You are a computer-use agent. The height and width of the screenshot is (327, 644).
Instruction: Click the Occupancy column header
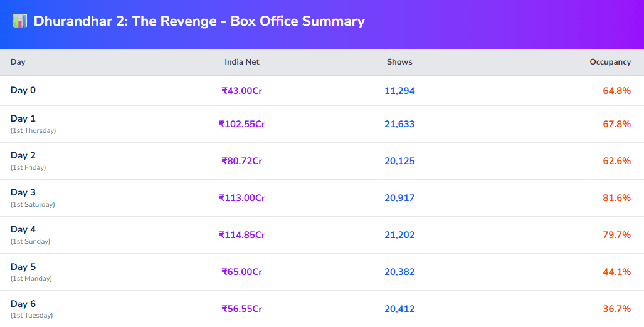pos(610,62)
